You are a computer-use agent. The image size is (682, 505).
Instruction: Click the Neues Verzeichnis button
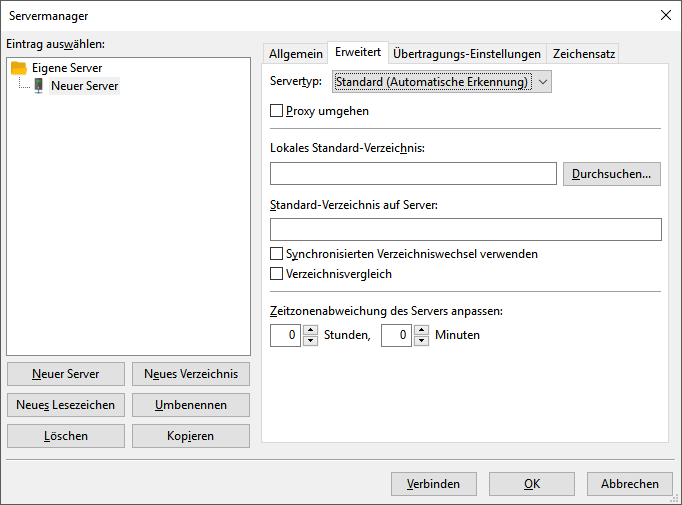tap(191, 374)
